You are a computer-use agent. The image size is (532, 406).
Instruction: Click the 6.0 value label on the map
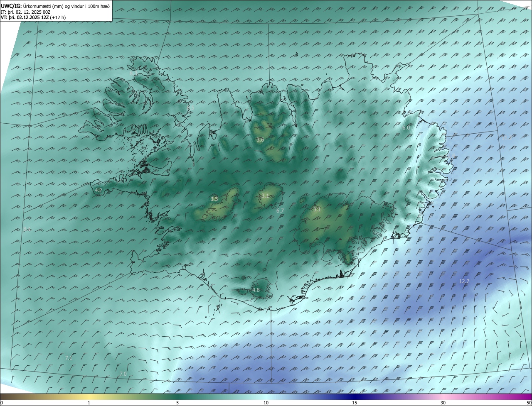point(406,128)
